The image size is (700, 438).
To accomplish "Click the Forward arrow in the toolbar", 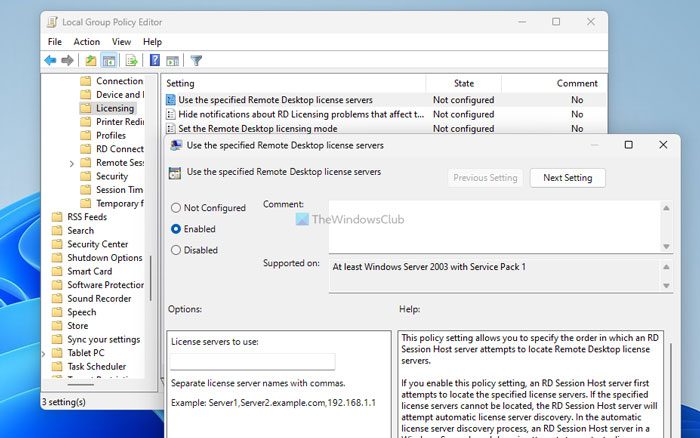I will click(67, 60).
